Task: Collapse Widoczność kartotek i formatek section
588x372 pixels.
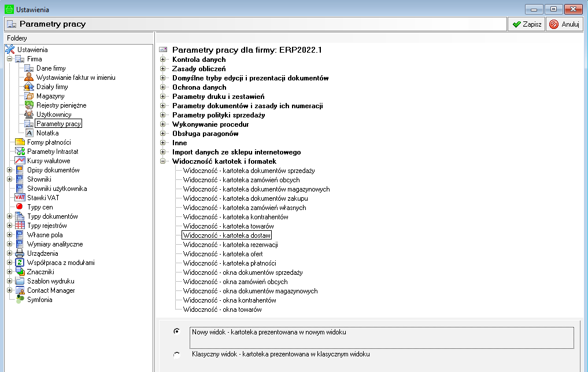Action: coord(163,161)
